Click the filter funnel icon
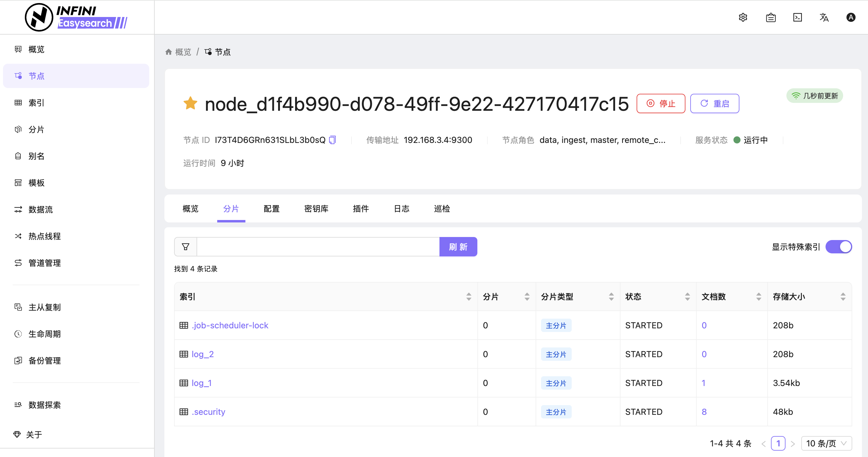Viewport: 868px width, 457px height. click(185, 247)
